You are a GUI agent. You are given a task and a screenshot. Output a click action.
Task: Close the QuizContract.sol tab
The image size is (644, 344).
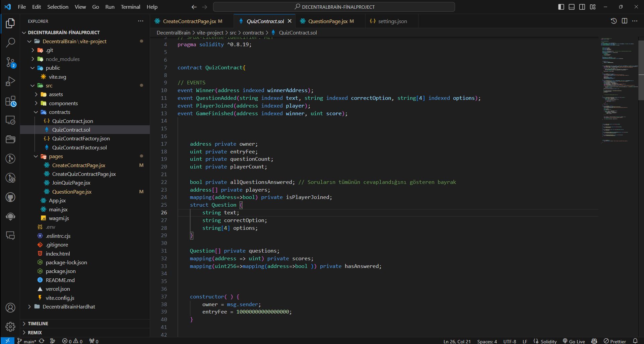[289, 21]
